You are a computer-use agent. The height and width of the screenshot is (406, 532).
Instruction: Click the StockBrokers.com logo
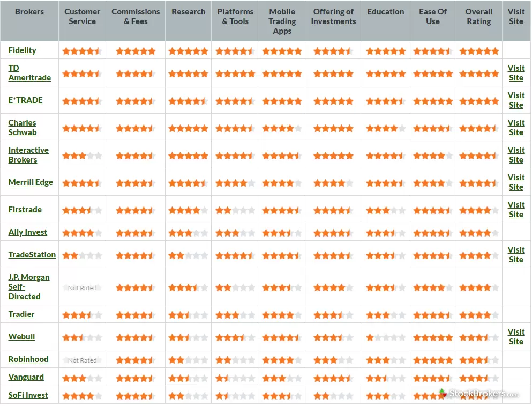pyautogui.click(x=481, y=393)
